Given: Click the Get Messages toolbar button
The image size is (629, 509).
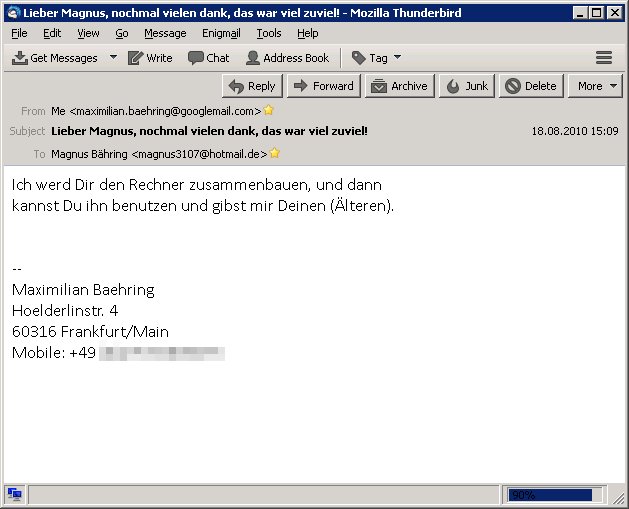Looking at the screenshot, I should (55, 58).
